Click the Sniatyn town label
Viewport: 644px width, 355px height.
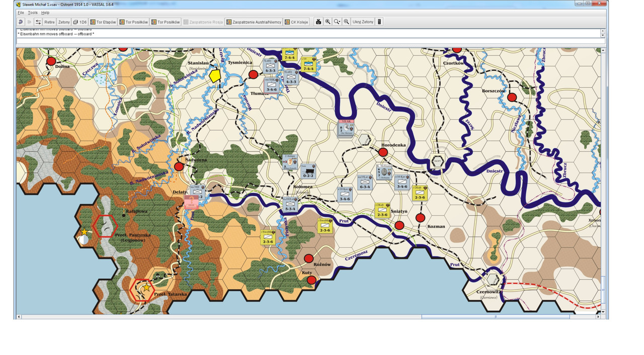[x=398, y=211]
